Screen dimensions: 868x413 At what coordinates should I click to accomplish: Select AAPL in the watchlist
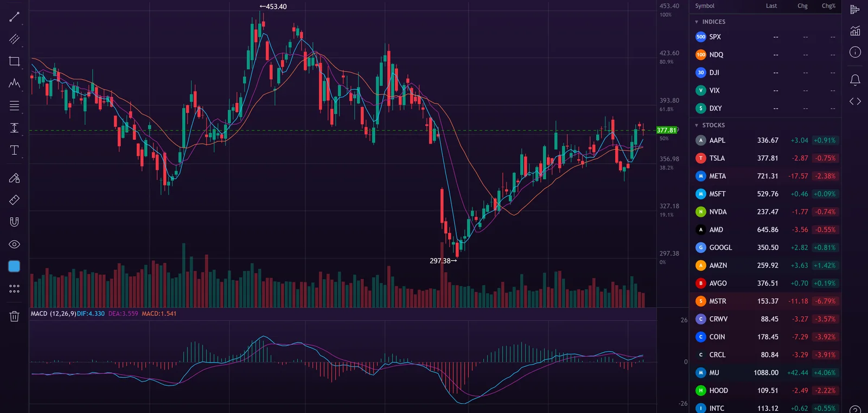pos(765,140)
